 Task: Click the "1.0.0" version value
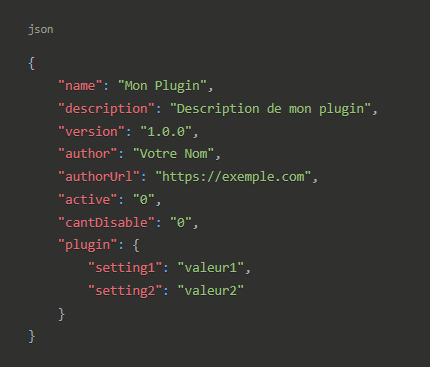166,131
